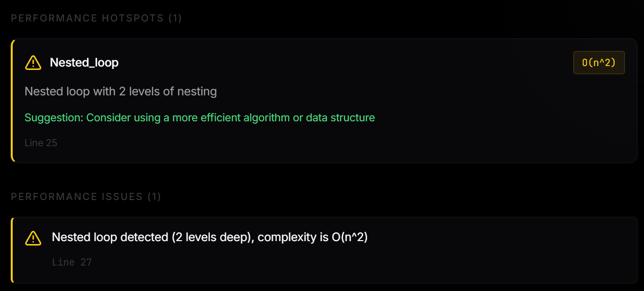Collapse the Performance Hotspots section header
The height and width of the screenshot is (291, 644).
click(96, 19)
